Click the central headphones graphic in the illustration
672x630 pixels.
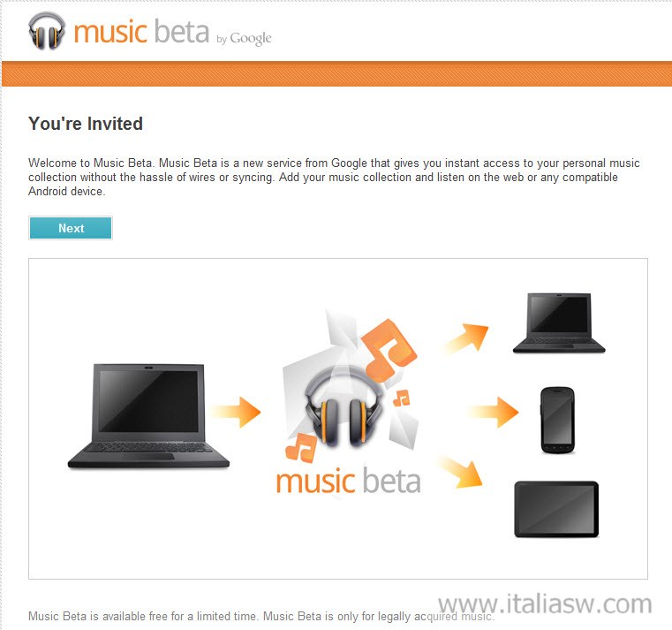(344, 408)
